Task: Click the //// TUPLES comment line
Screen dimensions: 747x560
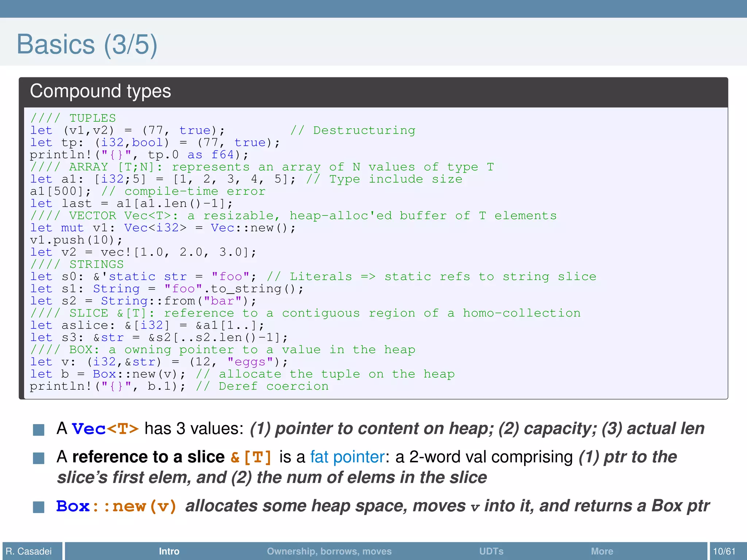Action: pos(73,118)
